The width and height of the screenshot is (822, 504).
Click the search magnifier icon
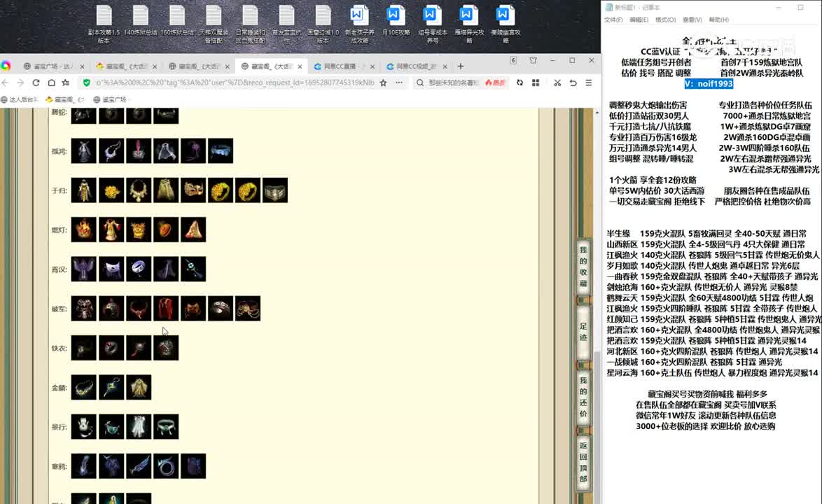[x=420, y=83]
